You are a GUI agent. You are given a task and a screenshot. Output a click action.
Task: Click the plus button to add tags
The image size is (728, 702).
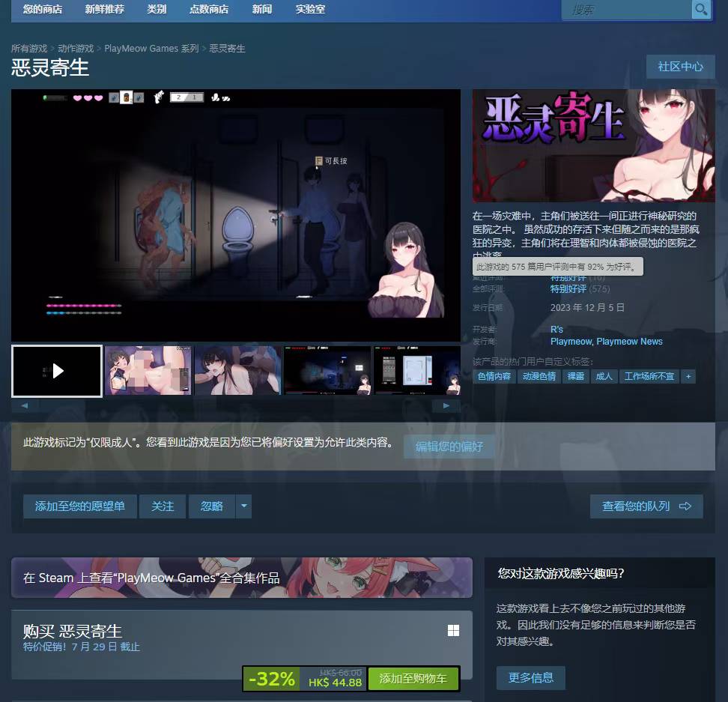click(x=688, y=376)
